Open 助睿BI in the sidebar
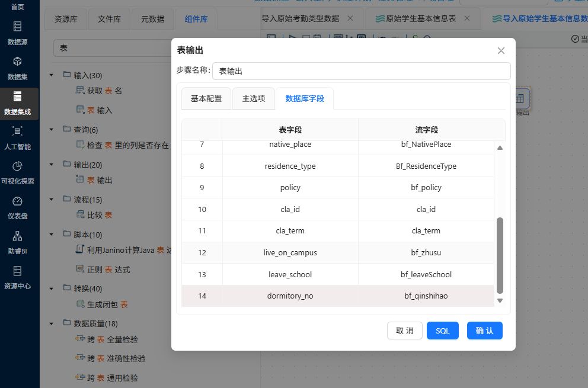The height and width of the screenshot is (388, 588). click(17, 243)
